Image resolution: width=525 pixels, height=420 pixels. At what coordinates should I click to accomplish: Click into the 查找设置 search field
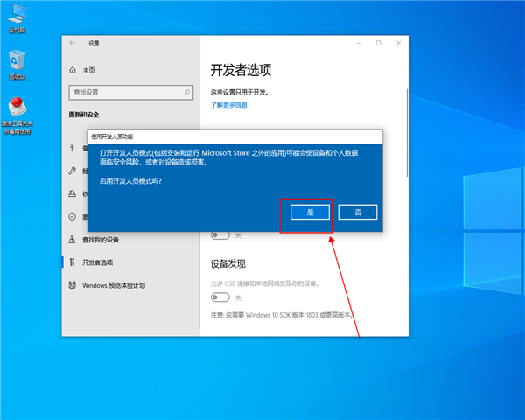[x=122, y=92]
